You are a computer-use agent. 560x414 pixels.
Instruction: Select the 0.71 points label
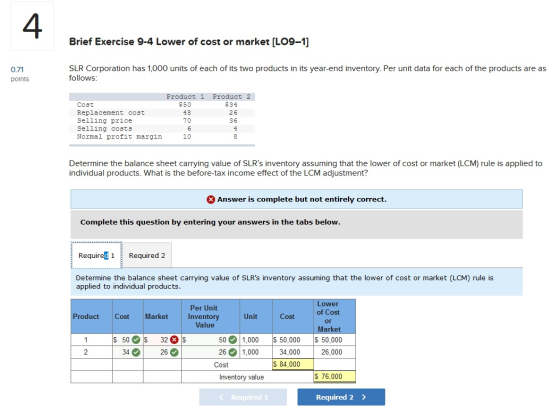[20, 74]
